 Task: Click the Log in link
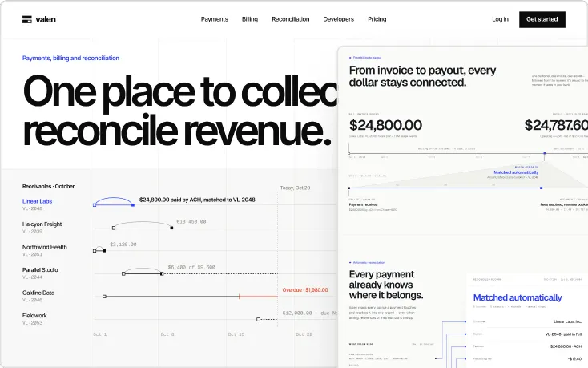500,19
